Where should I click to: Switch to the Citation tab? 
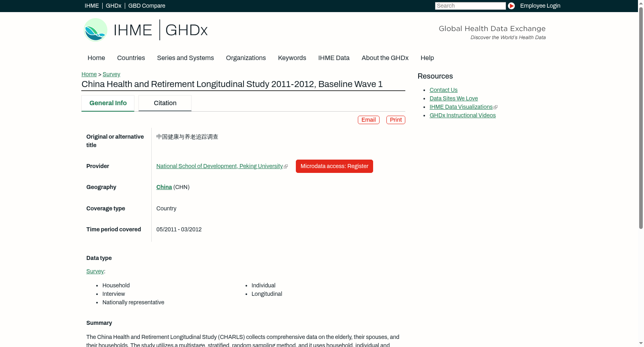(x=165, y=103)
